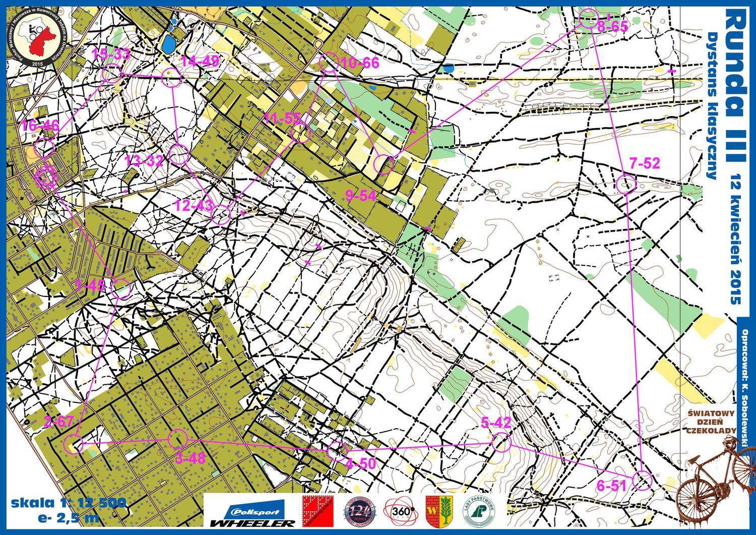Click control circle 14-49
Viewport: 756px width, 535px height.
click(x=171, y=77)
